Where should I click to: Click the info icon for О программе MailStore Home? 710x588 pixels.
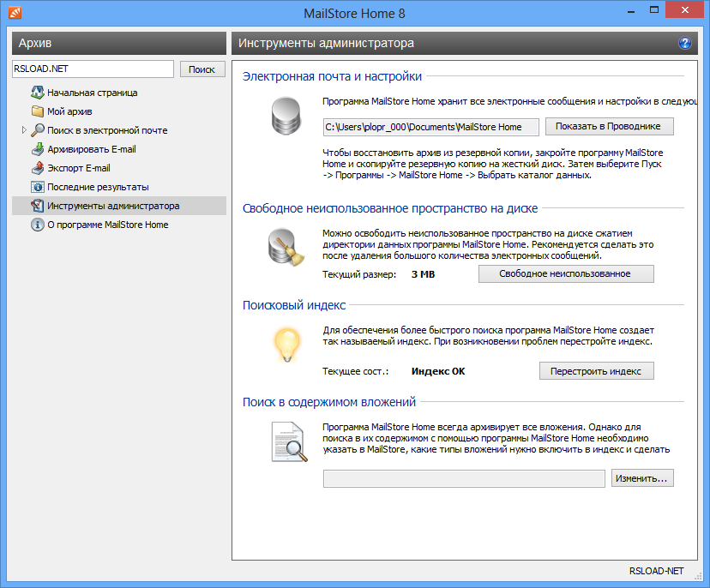point(37,225)
